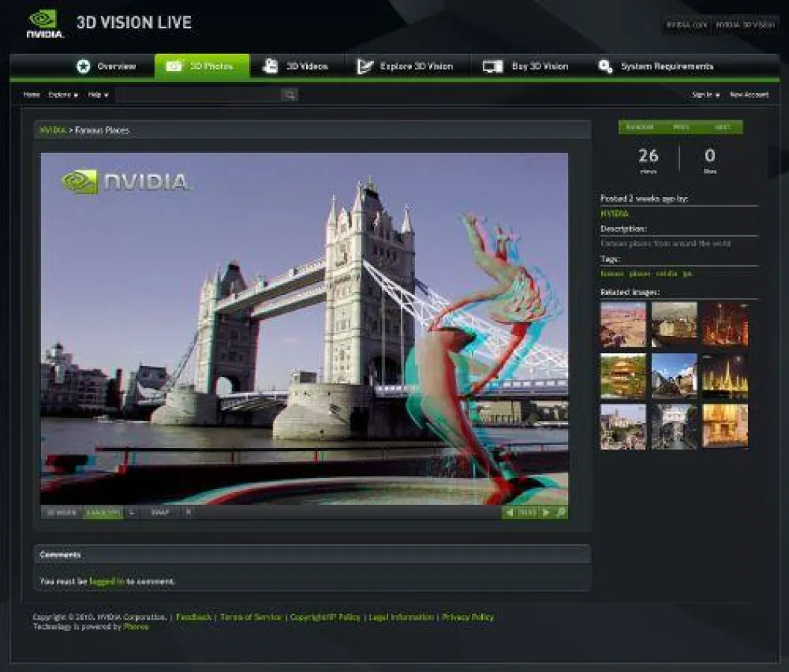Click the monitor icon on Buy 3D Vision
Viewport: 789px width, 672px height.
click(x=493, y=66)
